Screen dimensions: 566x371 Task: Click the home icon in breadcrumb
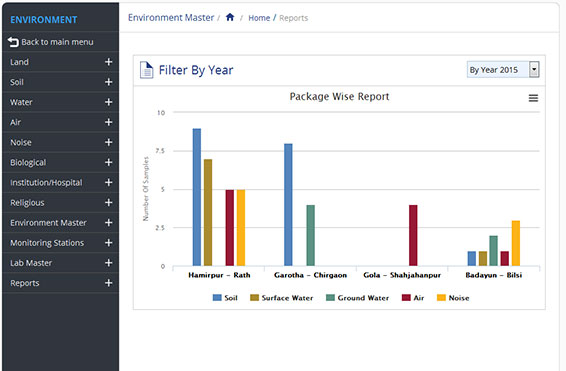[230, 17]
